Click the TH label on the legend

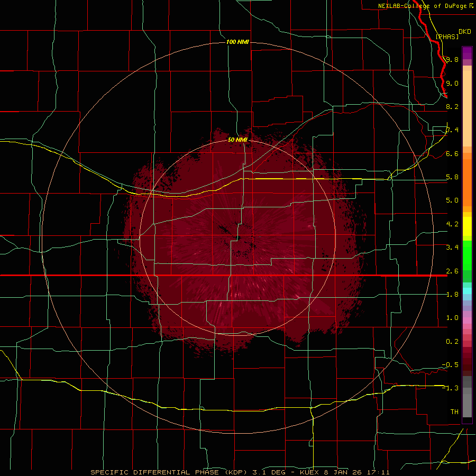[454, 412]
